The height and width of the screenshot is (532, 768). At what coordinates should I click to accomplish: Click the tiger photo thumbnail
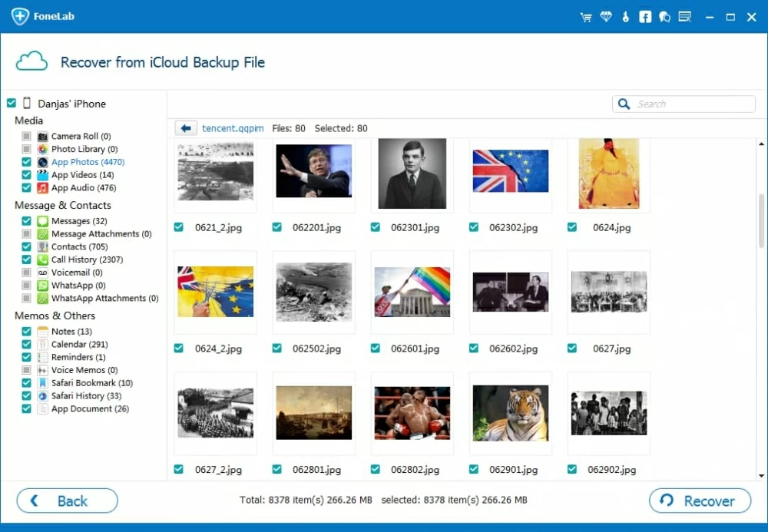click(510, 413)
